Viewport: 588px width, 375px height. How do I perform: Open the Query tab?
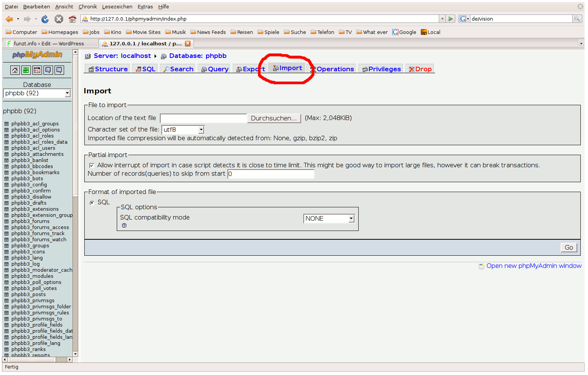pyautogui.click(x=215, y=69)
